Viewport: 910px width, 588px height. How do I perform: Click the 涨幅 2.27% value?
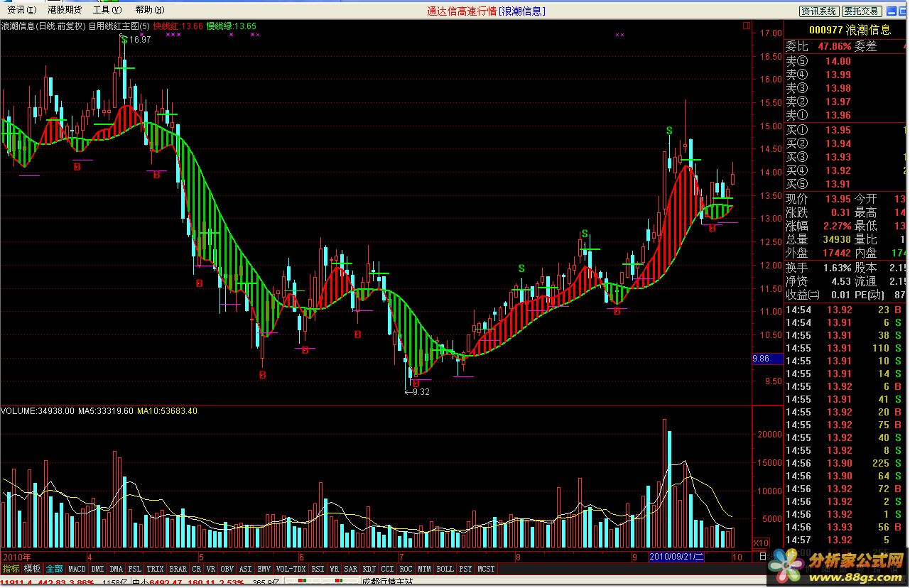click(838, 226)
